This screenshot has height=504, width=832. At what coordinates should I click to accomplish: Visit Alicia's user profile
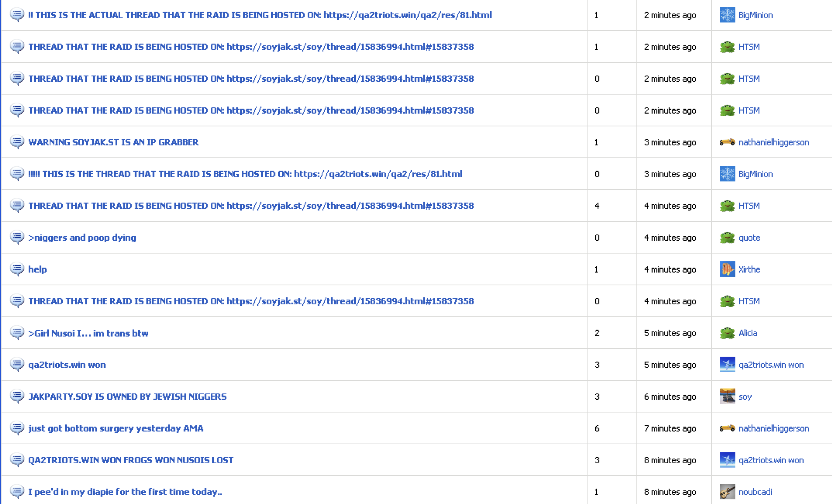coord(747,333)
